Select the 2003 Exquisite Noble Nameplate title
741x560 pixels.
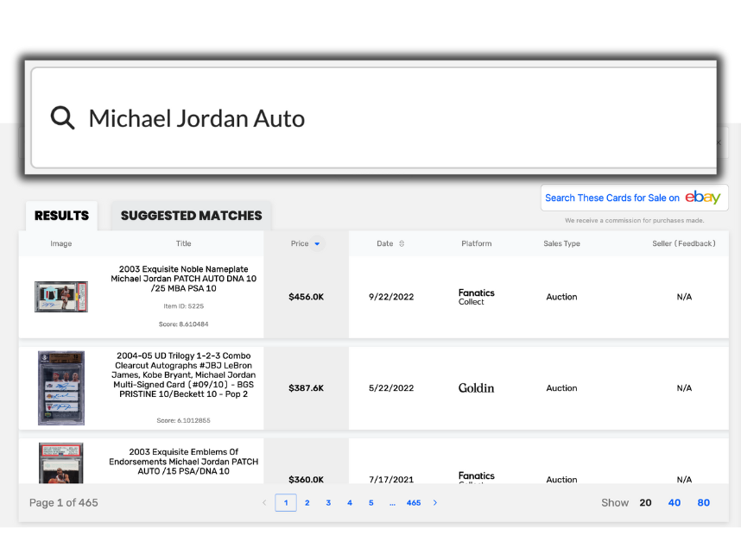pos(183,279)
